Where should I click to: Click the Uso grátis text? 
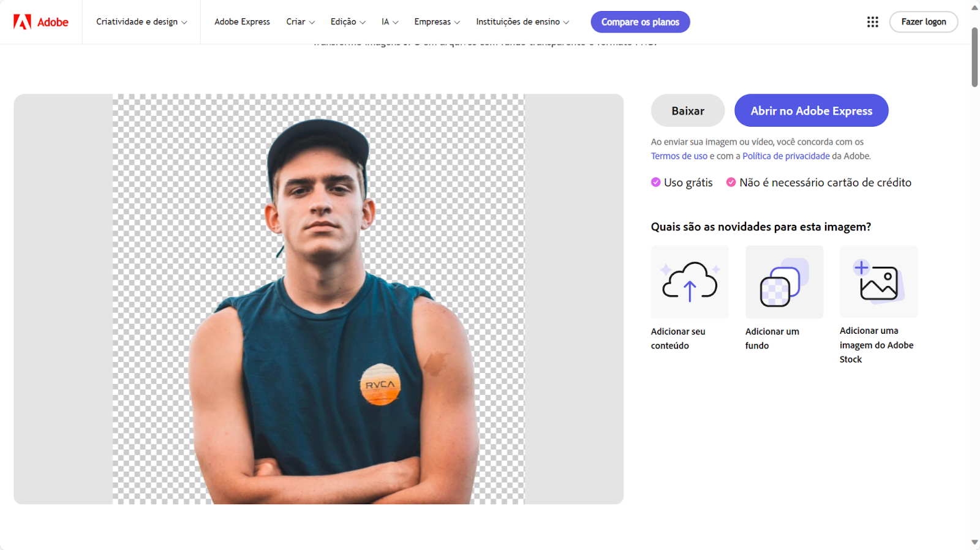[688, 183]
